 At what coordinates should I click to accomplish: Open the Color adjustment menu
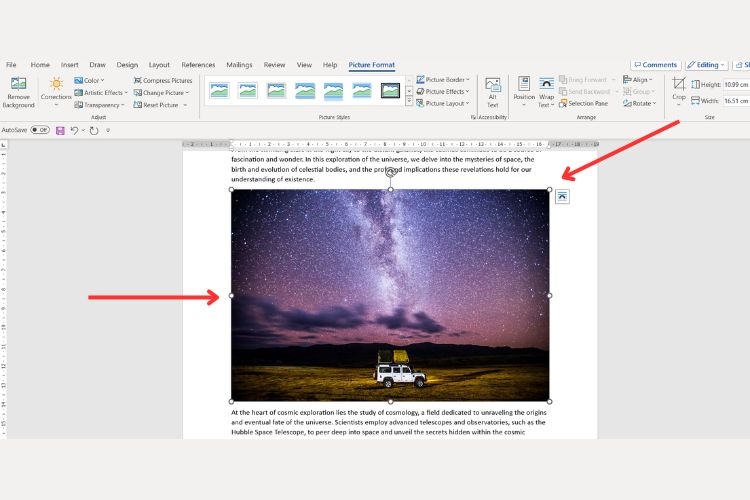(x=89, y=80)
